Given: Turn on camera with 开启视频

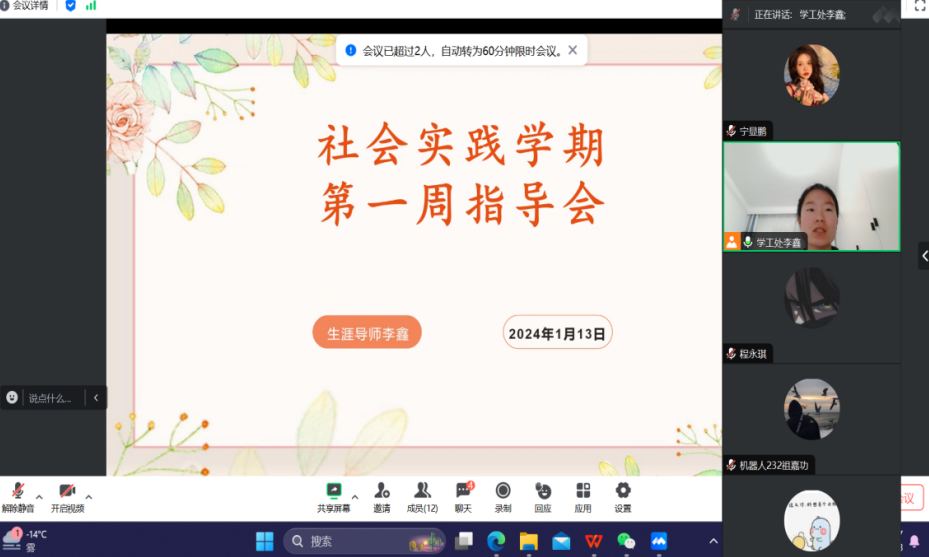Looking at the screenshot, I should (67, 496).
